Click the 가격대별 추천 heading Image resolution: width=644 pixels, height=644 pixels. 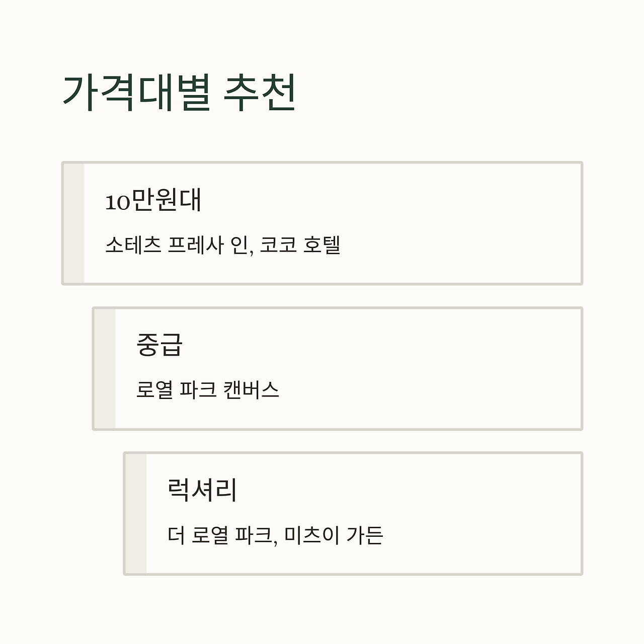click(x=179, y=93)
